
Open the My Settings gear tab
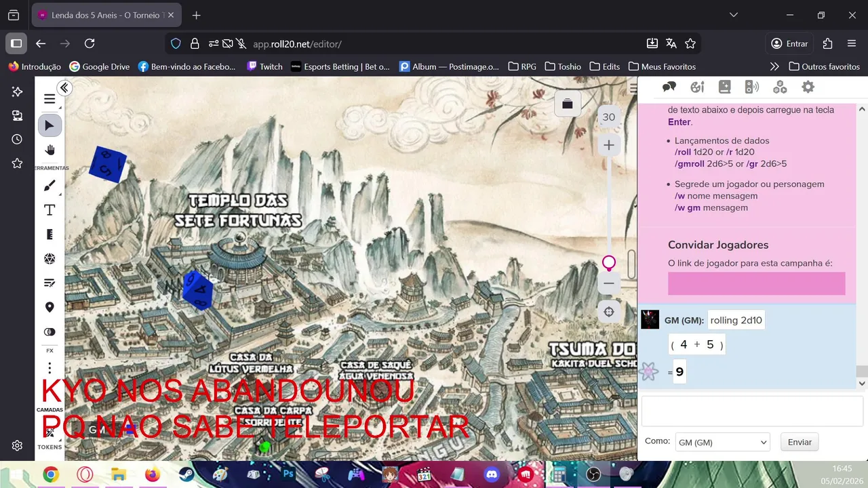pos(808,87)
